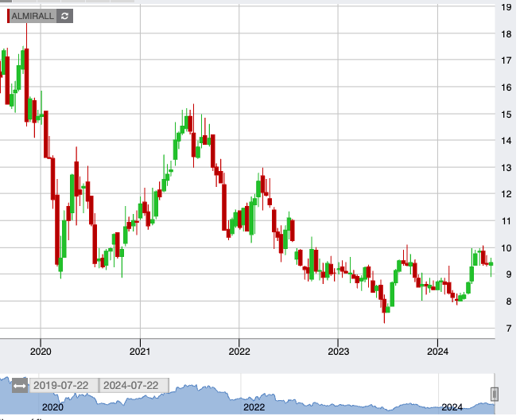Click the 2022 label on the main chart axis
This screenshot has width=520, height=420.
[239, 352]
